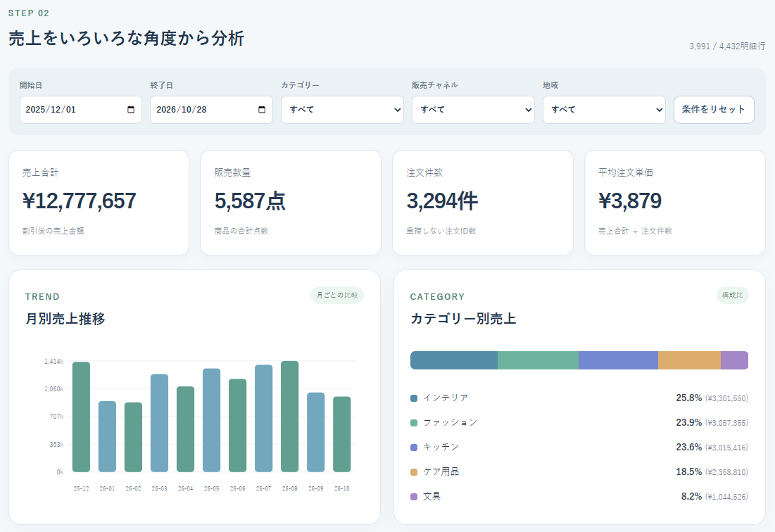Select the 26-08 bar in trend chart
Screen dimensions: 775x532
click(289, 417)
